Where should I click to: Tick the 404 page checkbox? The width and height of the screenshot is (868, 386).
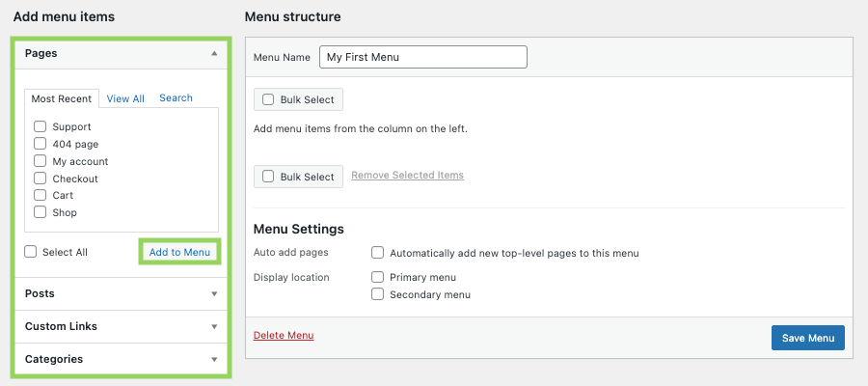(41, 144)
